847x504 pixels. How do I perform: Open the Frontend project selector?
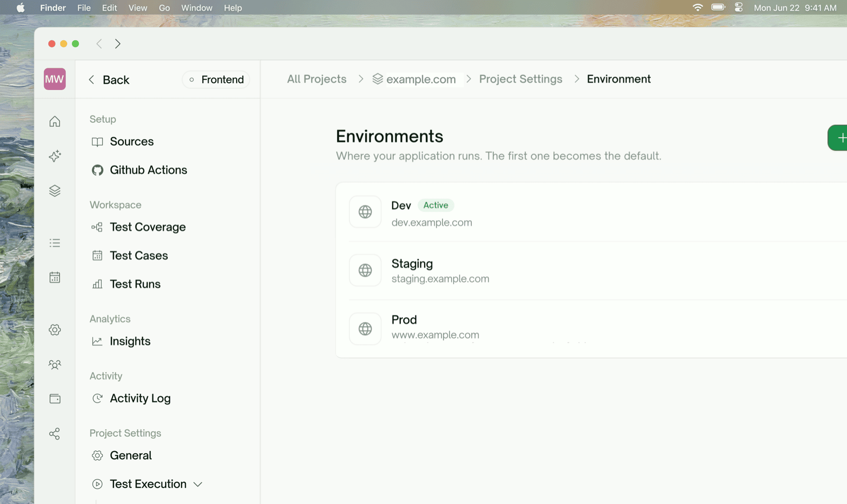point(216,79)
